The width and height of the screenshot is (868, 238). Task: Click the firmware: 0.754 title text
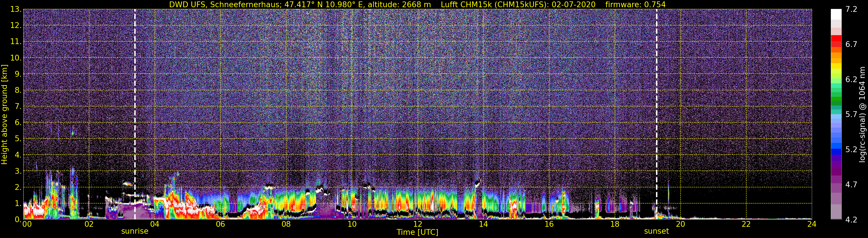636,4
